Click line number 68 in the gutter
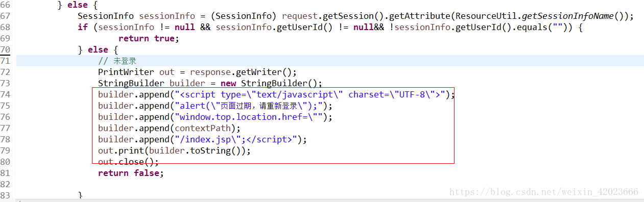 click(5, 27)
